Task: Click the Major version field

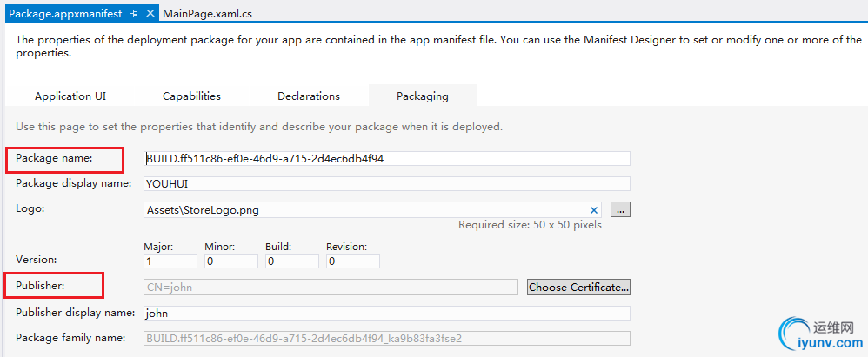Action: 169,261
